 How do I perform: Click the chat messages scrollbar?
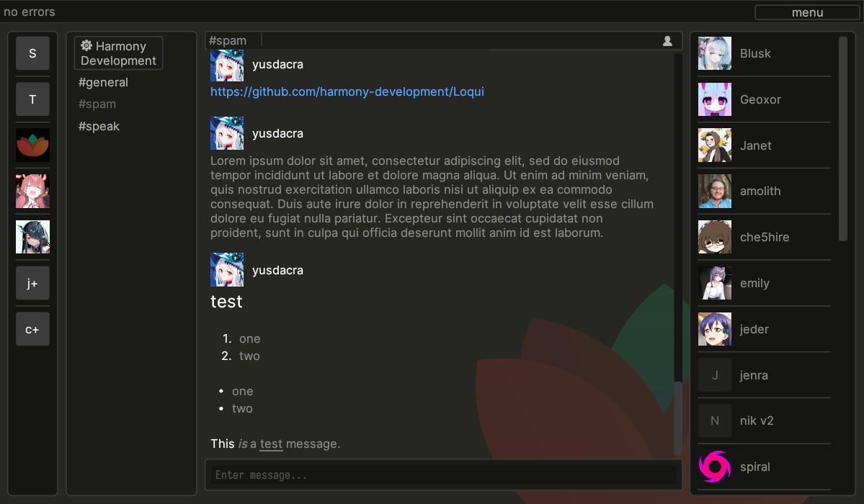tap(678, 417)
